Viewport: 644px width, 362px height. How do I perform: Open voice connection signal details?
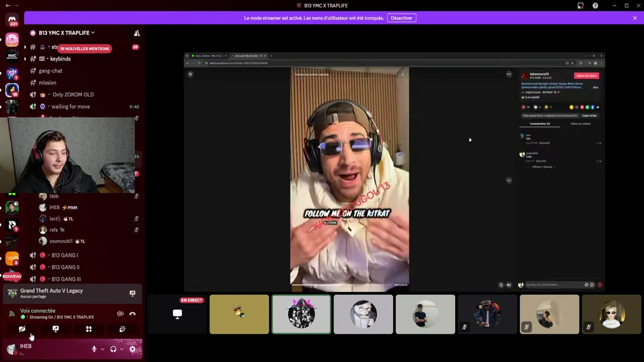click(x=12, y=314)
